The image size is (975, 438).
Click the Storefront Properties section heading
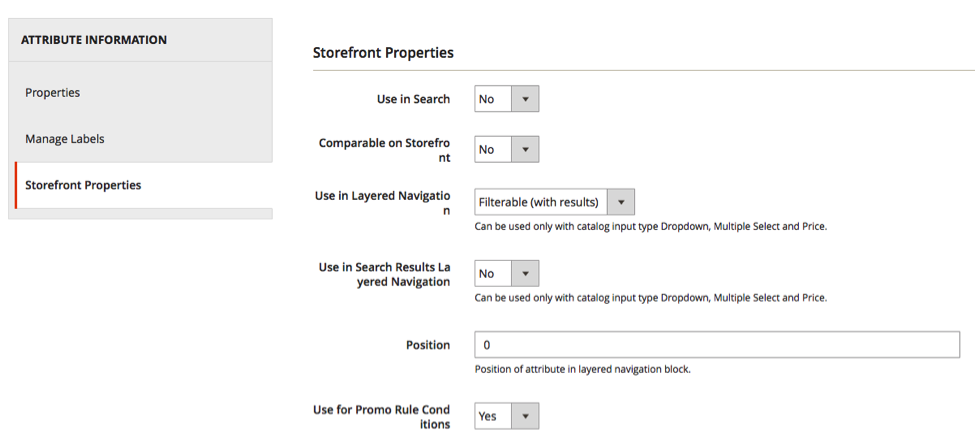pyautogui.click(x=383, y=53)
